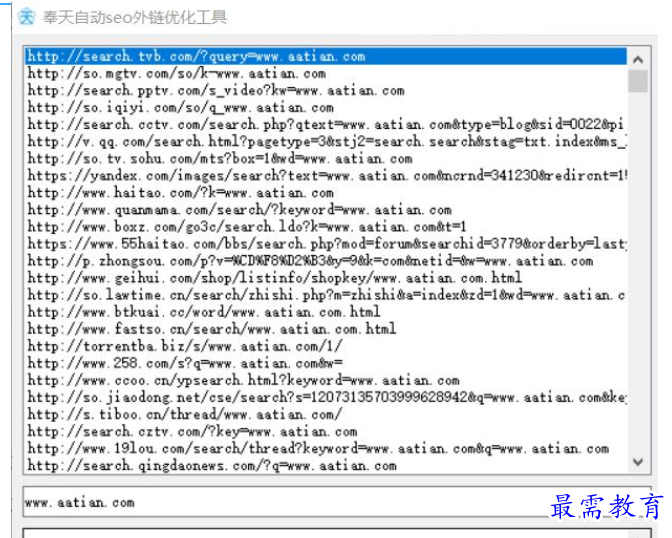This screenshot has width=672, height=538.
Task: Select the yandex.com images URL row
Action: [326, 176]
